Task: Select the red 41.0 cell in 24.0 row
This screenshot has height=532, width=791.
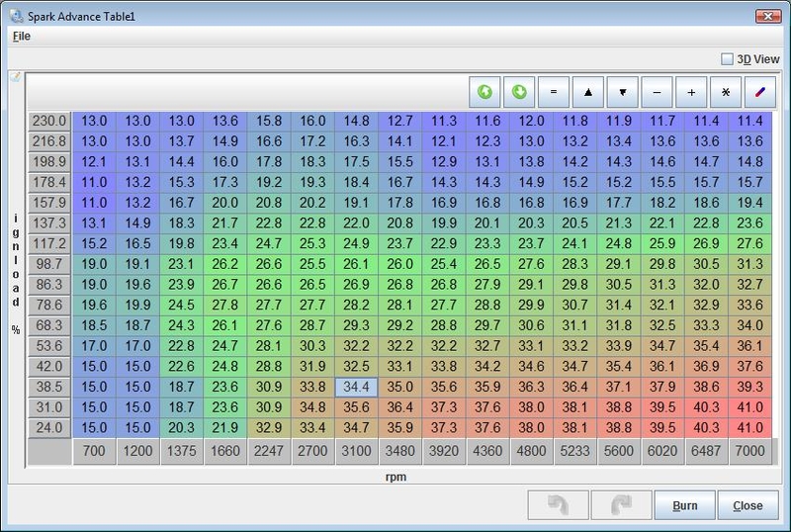Action: point(750,427)
